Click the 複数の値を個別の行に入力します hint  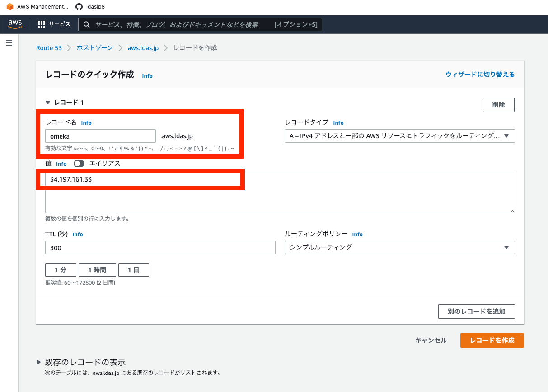87,219
